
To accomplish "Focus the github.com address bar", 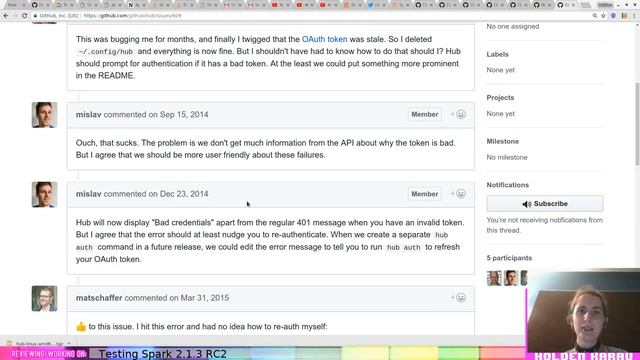I will pyautogui.click(x=310, y=16).
